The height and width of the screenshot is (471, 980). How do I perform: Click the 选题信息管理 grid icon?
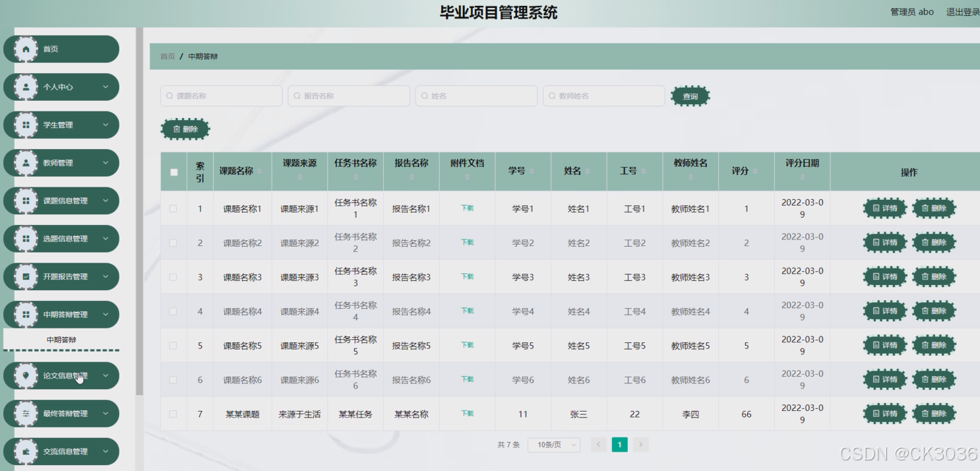(26, 239)
